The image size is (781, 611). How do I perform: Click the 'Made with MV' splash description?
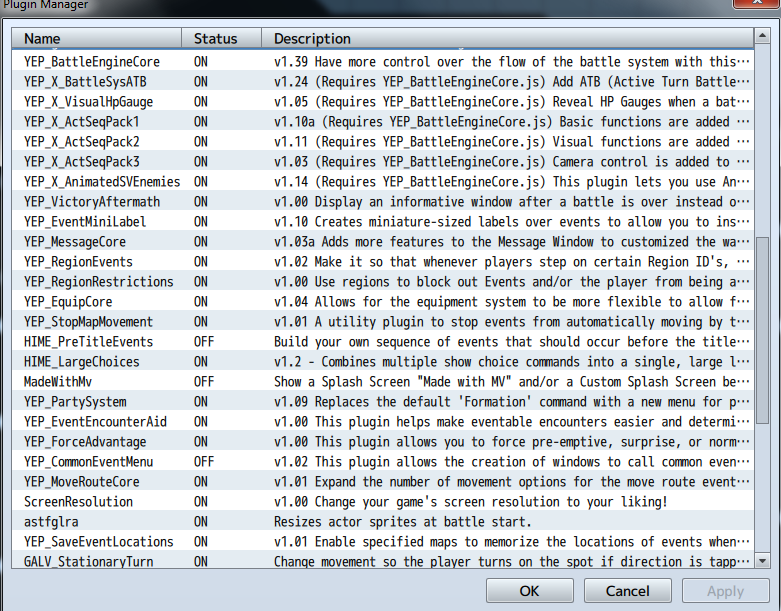click(x=512, y=381)
